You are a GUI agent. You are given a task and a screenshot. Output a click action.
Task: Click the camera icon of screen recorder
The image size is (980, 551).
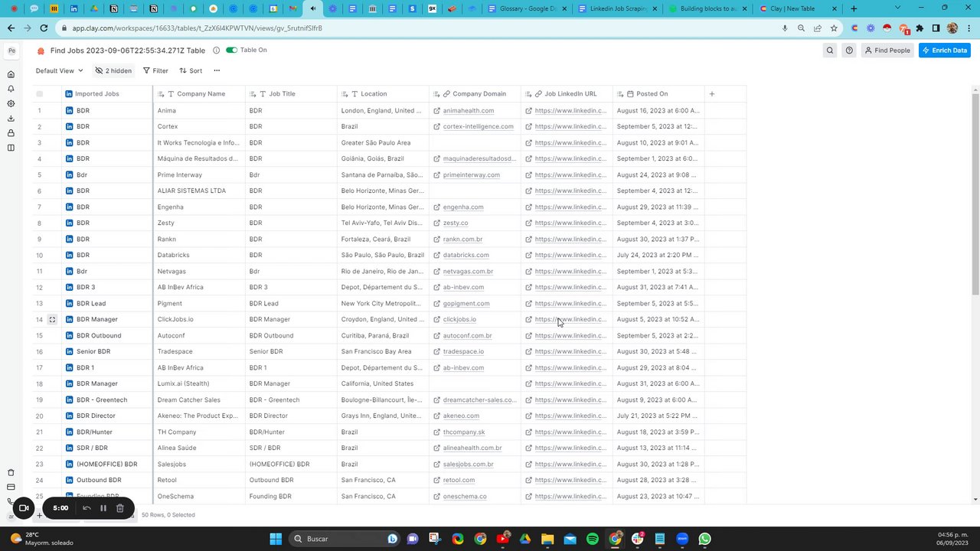click(24, 508)
